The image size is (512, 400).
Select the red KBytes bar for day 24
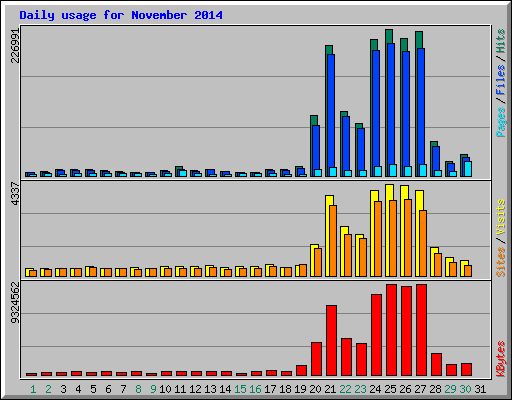376,335
